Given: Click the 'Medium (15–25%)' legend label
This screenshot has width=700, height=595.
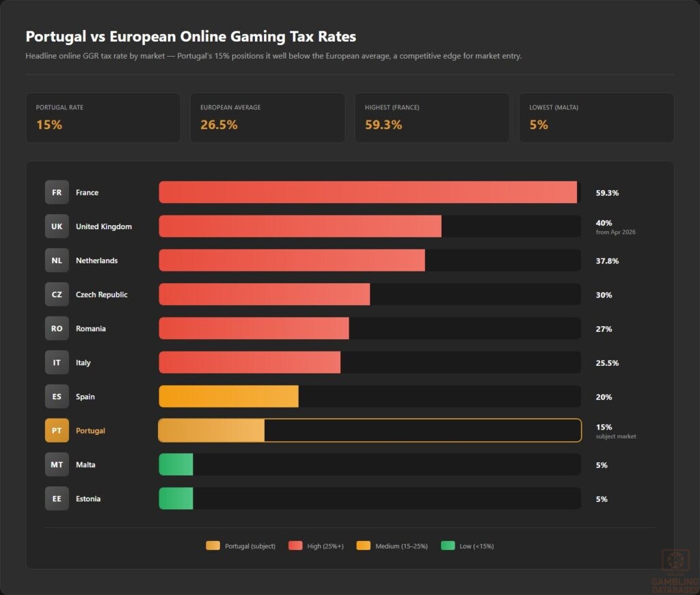Looking at the screenshot, I should point(401,546).
